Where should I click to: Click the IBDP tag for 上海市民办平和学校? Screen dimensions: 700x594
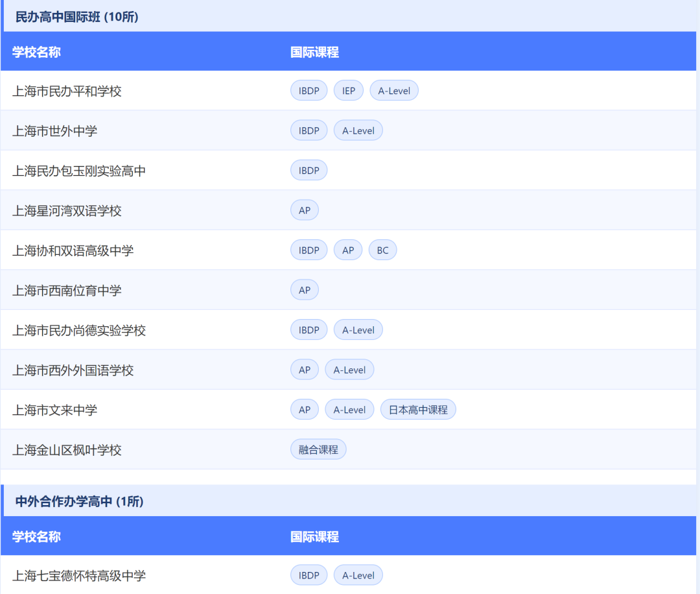click(309, 90)
